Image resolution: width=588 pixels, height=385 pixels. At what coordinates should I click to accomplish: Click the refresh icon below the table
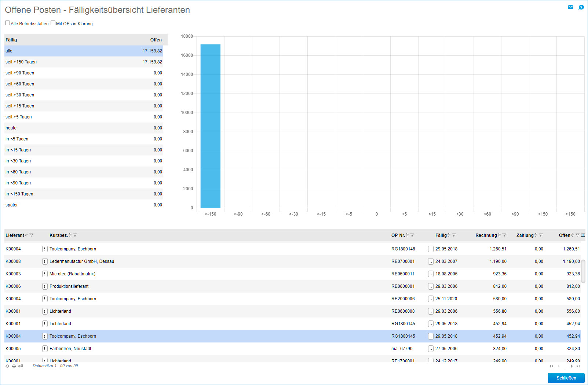[x=7, y=366]
